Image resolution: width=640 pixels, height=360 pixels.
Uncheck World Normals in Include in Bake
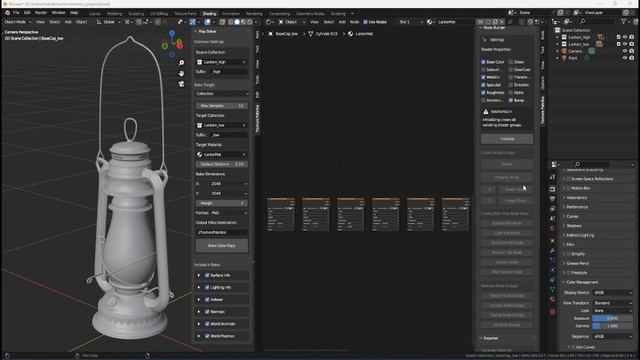pyautogui.click(x=207, y=324)
